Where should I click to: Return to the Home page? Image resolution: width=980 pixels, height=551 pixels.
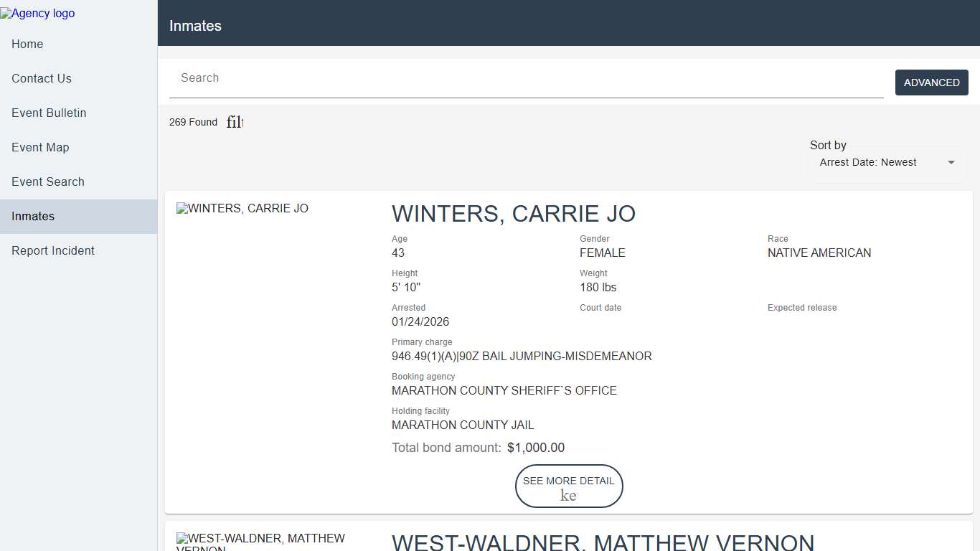click(27, 44)
